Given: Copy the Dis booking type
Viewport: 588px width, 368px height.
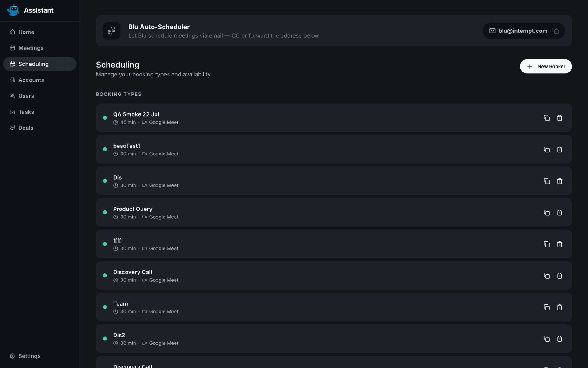Looking at the screenshot, I should click(547, 181).
